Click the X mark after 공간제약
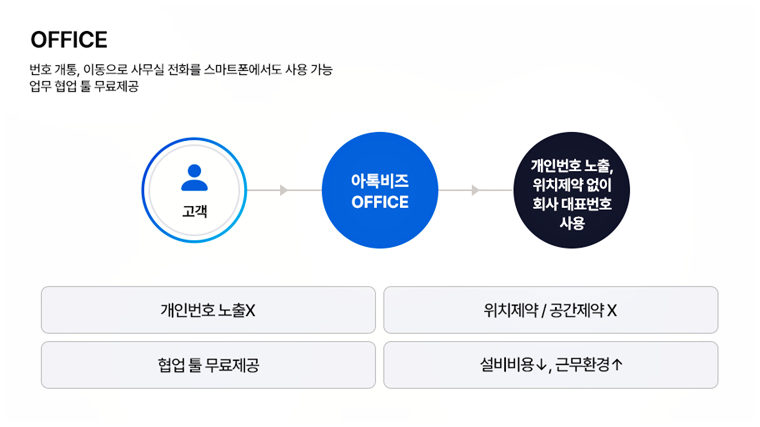The image size is (760, 427). click(x=612, y=310)
